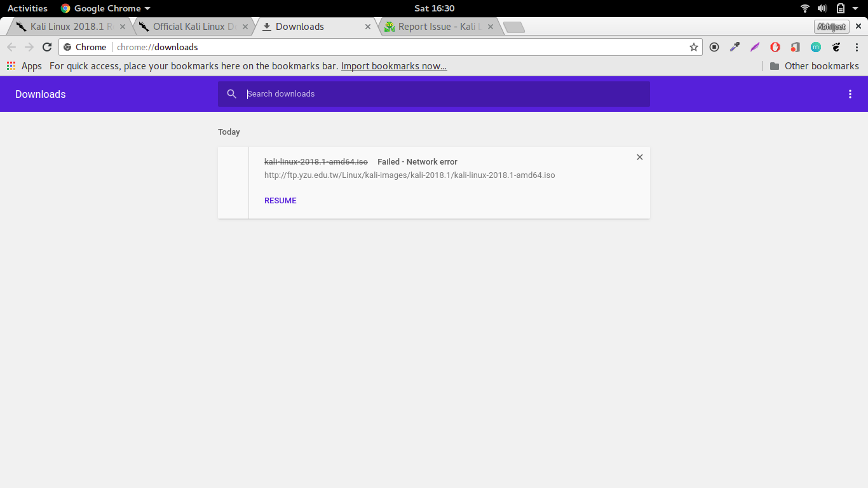This screenshot has width=868, height=488.
Task: Click the eyedropper color picker extension
Action: tap(735, 47)
